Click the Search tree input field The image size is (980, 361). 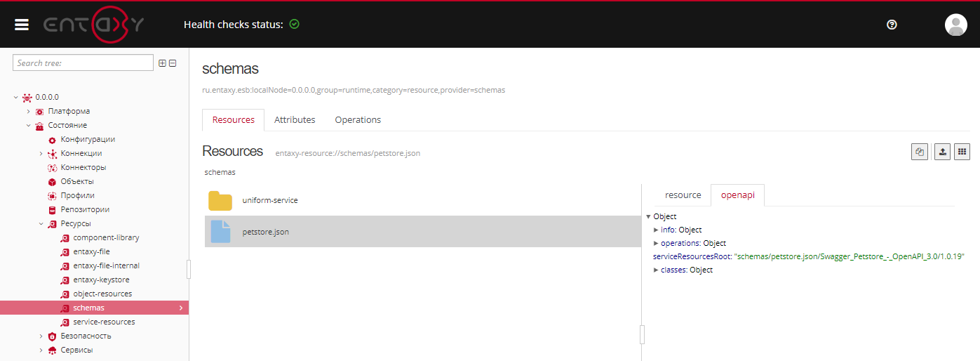click(83, 63)
